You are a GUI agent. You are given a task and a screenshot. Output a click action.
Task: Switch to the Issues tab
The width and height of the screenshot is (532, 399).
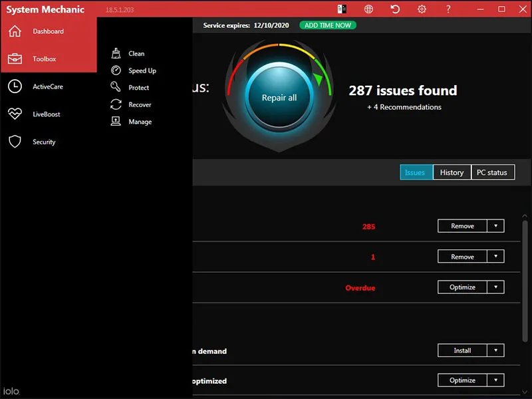coord(416,172)
